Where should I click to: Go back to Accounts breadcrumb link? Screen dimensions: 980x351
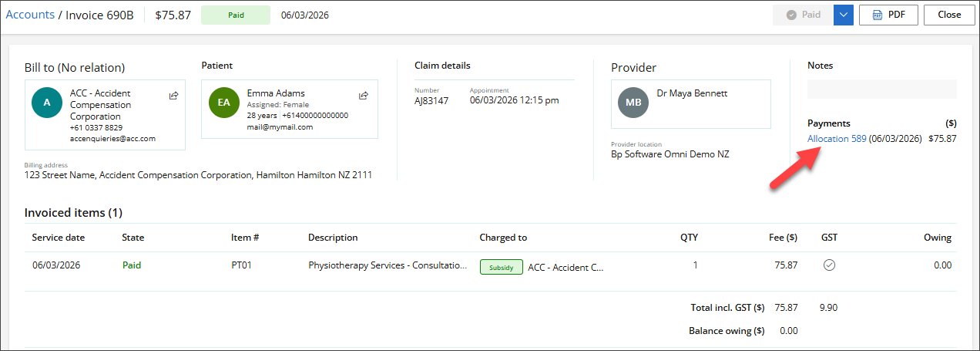pos(30,15)
